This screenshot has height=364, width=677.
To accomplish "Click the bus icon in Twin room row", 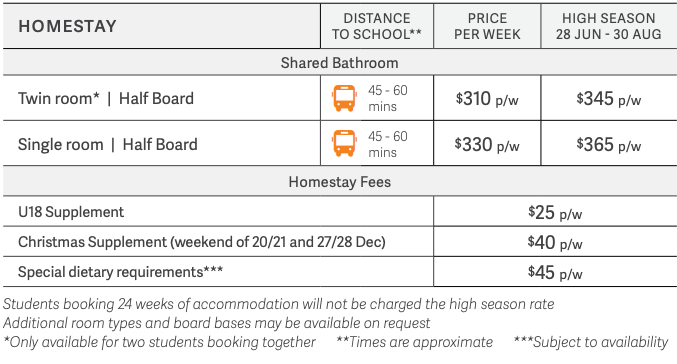I will [x=344, y=98].
